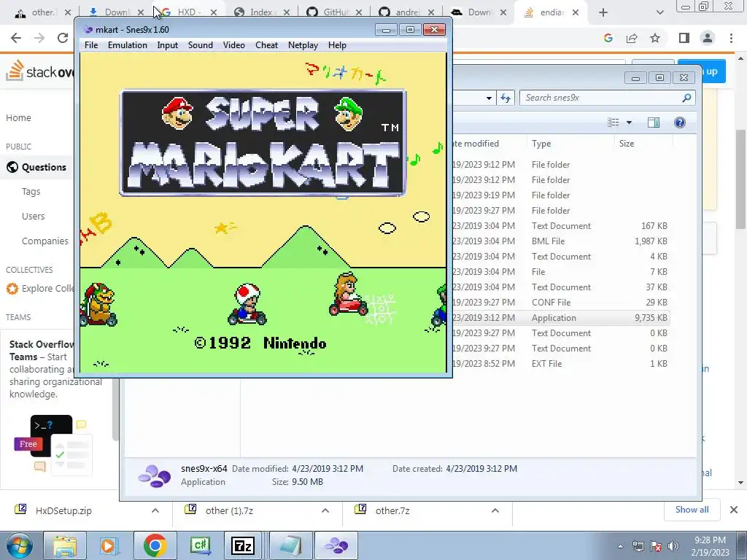Viewport: 747px width, 560px height.
Task: Open the Input menu in Snes9x
Action: click(x=167, y=44)
